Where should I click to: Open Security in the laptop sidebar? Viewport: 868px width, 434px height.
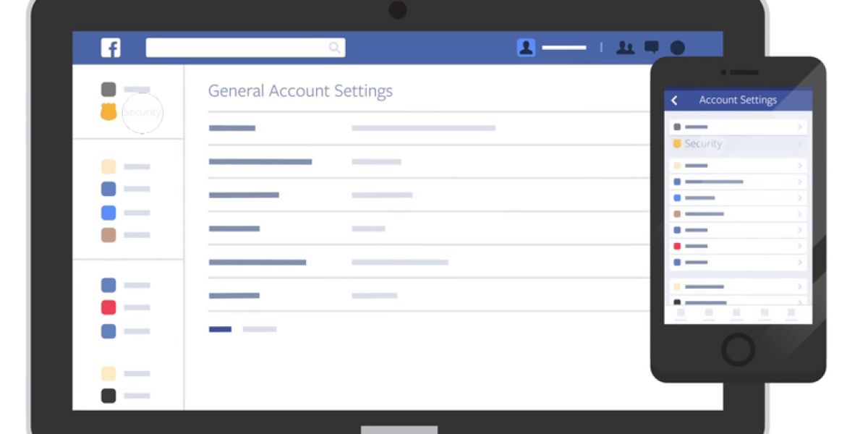tap(142, 113)
